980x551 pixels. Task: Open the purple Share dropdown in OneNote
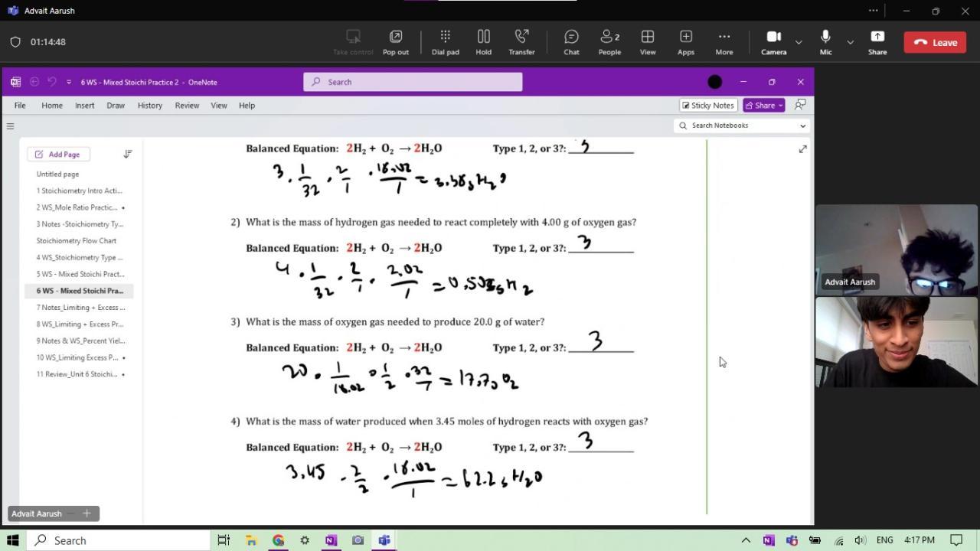pyautogui.click(x=764, y=105)
